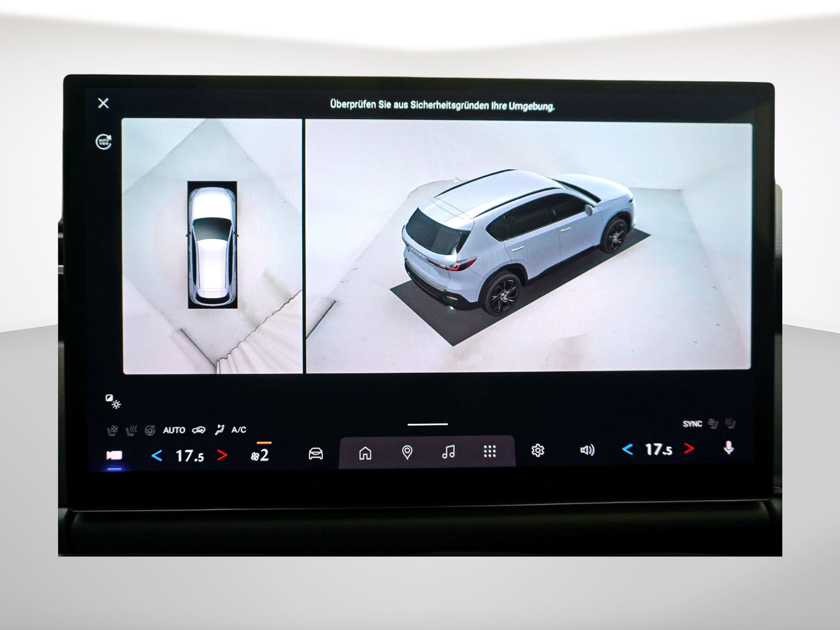
Task: Select the top-down bird's-eye camera view
Action: pyautogui.click(x=212, y=245)
